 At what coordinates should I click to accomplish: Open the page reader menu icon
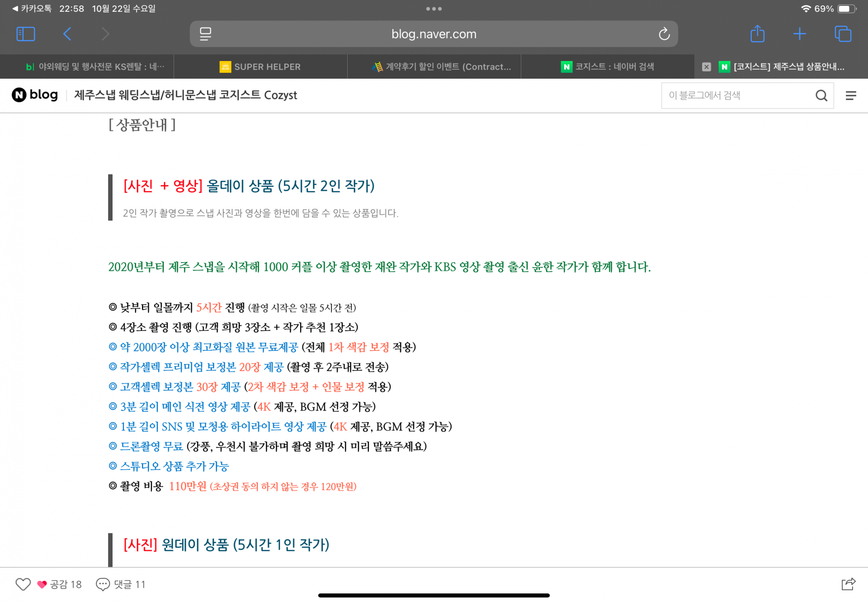(x=205, y=34)
